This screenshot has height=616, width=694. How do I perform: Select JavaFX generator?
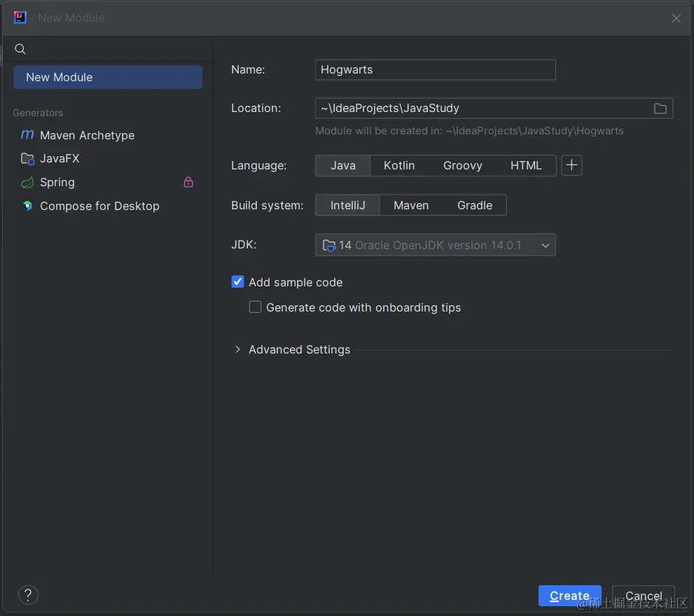tap(60, 158)
